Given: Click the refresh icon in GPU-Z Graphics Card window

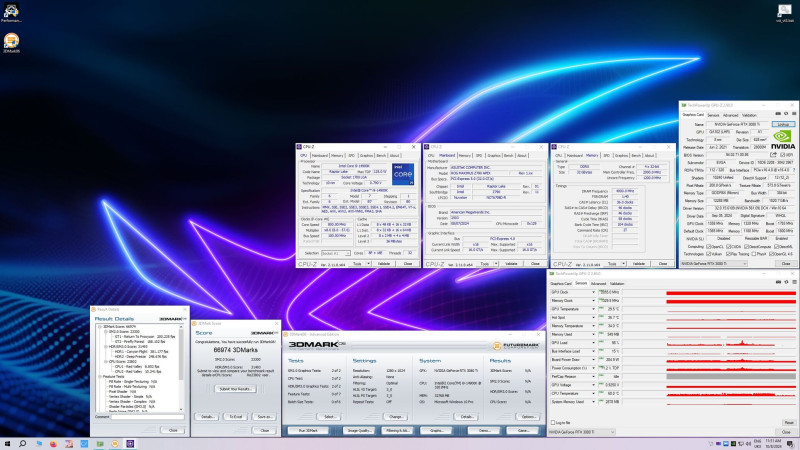Looking at the screenshot, I should (786, 114).
